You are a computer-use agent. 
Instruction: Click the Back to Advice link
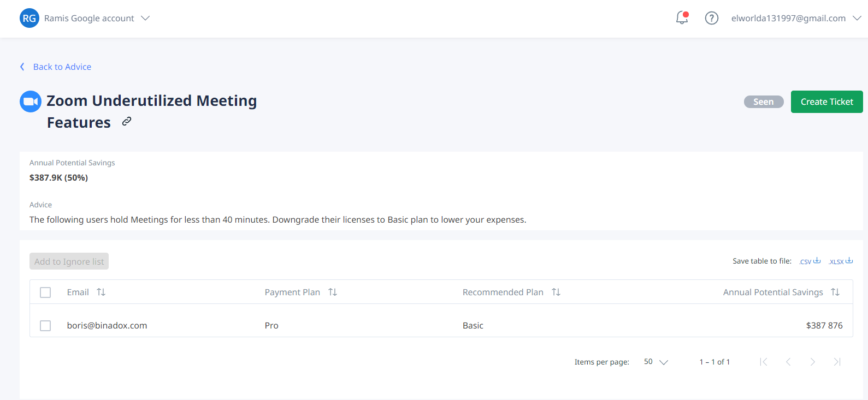[x=62, y=67]
